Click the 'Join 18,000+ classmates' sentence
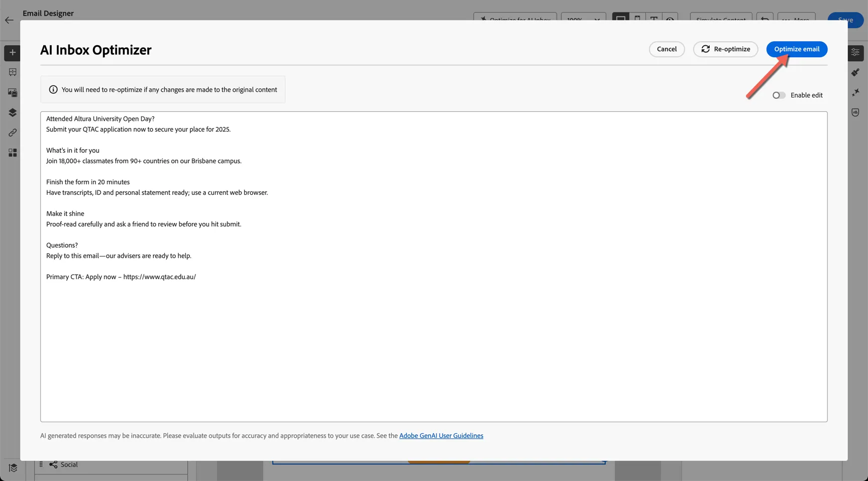The image size is (868, 481). [144, 161]
